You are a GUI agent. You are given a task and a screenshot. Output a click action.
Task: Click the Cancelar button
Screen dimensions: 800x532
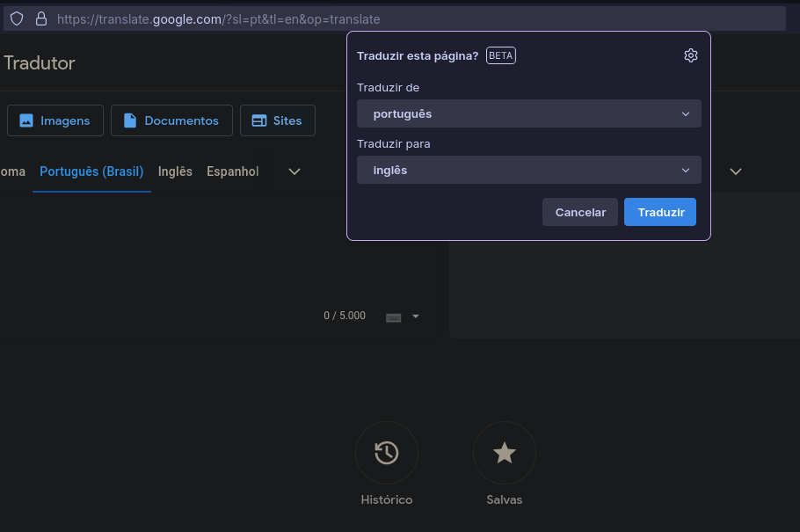click(580, 212)
